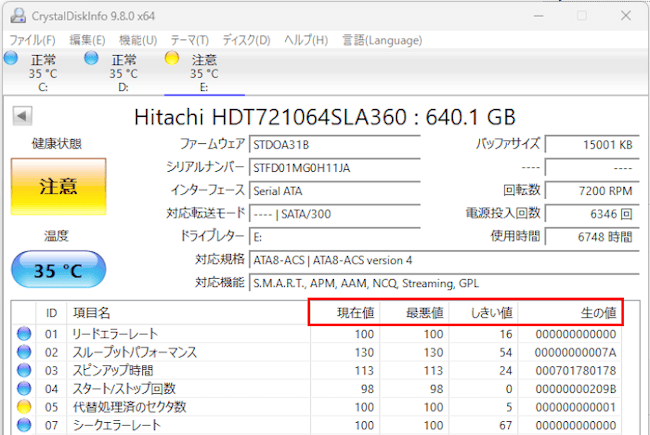The width and height of the screenshot is (650, 435).
Task: Select the スタート/ストップ回数 row name
Action: tap(124, 389)
